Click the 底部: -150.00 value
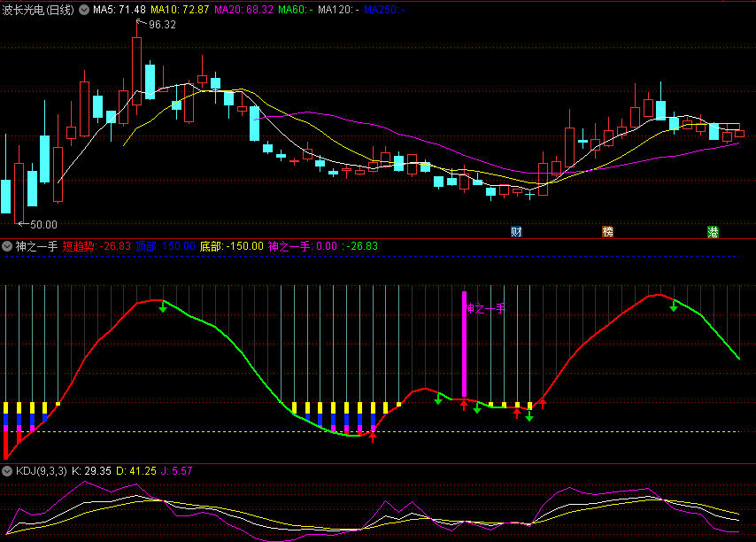 231,246
